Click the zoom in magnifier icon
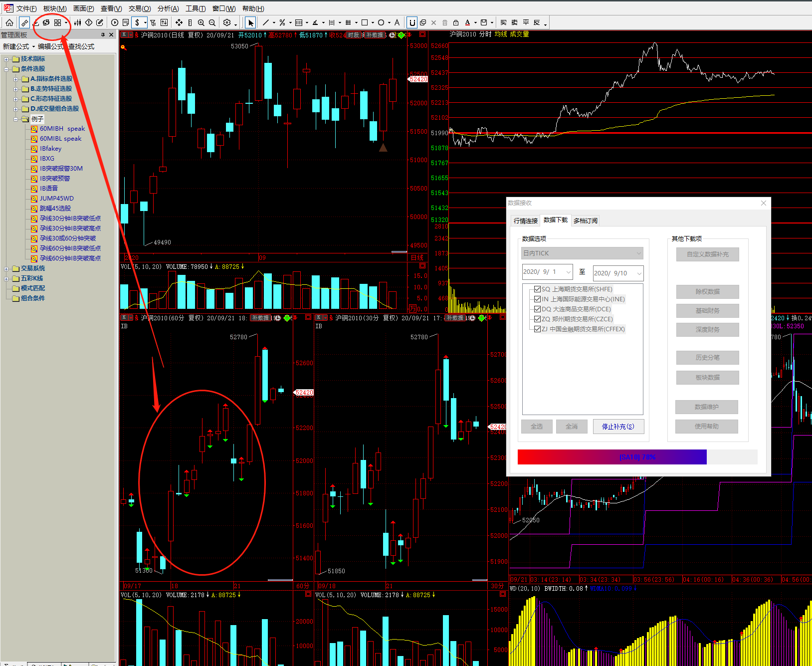 tap(201, 22)
